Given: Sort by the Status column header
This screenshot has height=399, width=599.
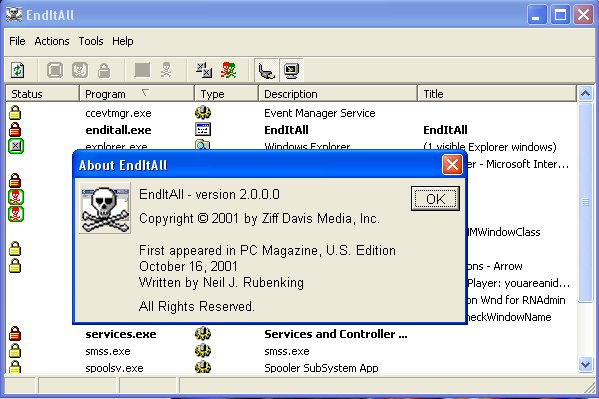Looking at the screenshot, I should [x=42, y=94].
